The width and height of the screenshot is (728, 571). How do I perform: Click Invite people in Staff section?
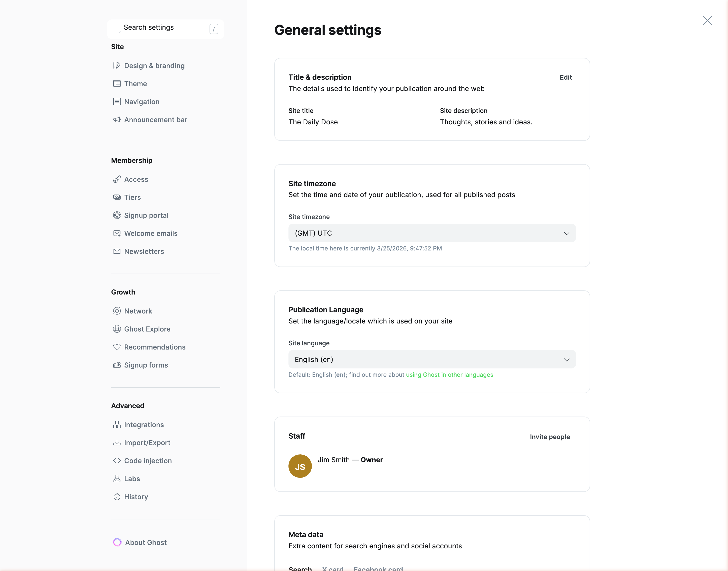[x=549, y=437]
